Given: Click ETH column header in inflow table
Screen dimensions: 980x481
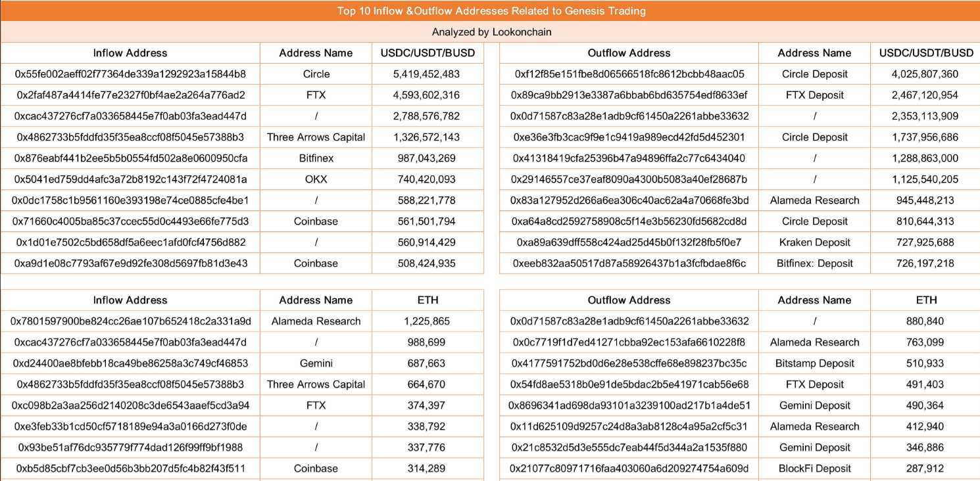Looking at the screenshot, I should pos(427,300).
